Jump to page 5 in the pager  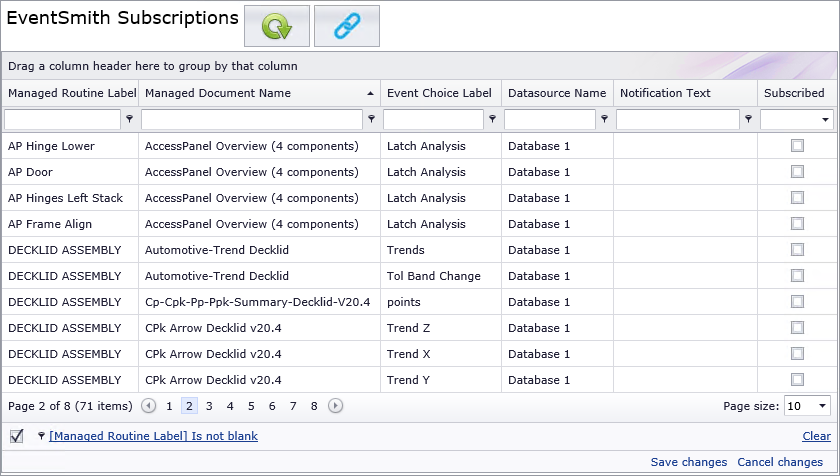coord(251,406)
